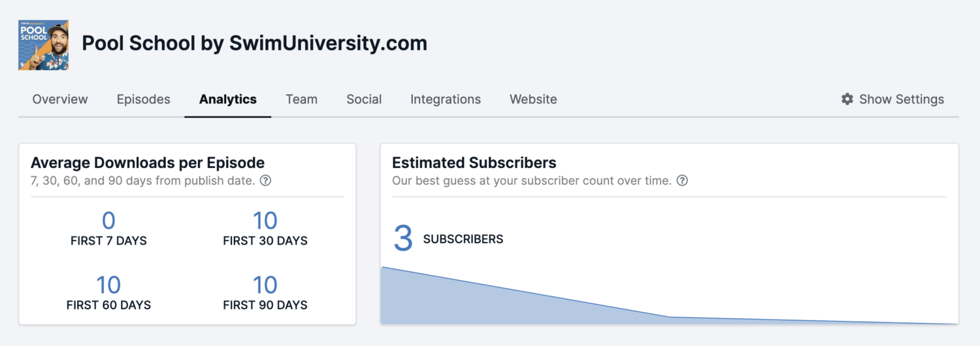This screenshot has height=346, width=980.
Task: Go to the Team tab
Action: [x=302, y=99]
